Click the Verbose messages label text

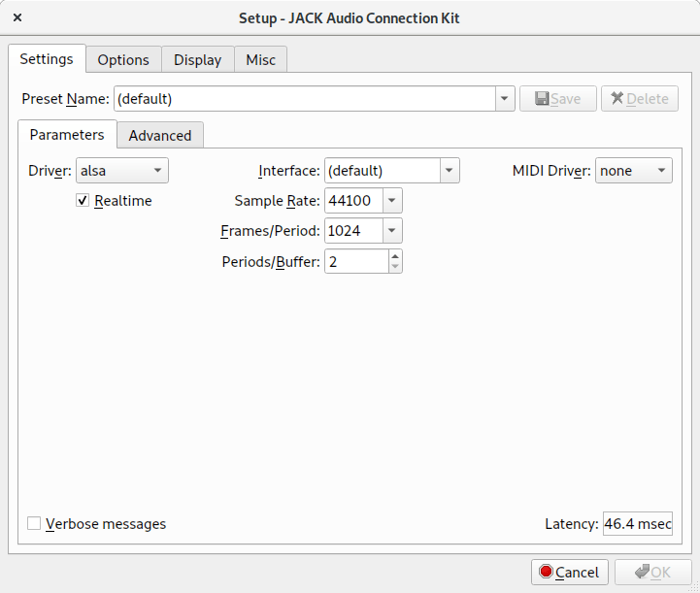pos(106,523)
